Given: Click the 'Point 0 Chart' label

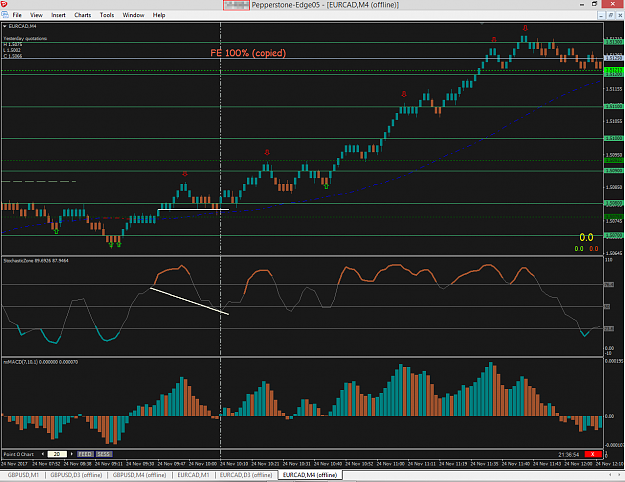Looking at the screenshot, I should coord(19,454).
